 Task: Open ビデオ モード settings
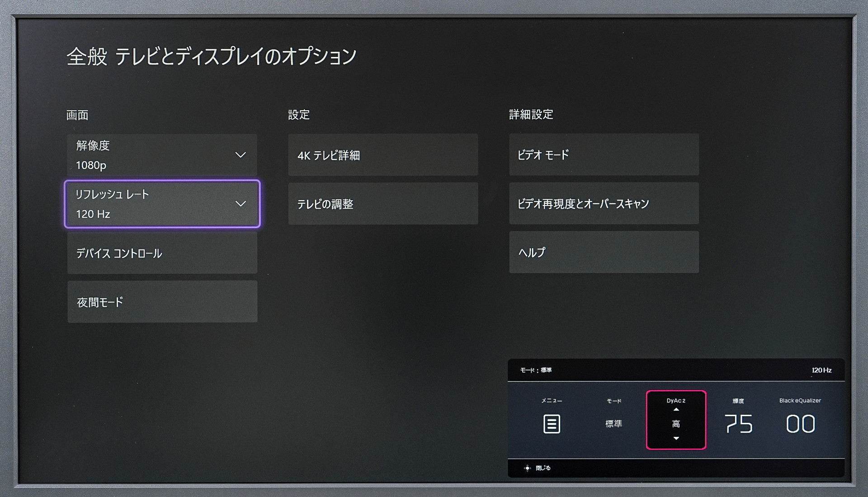pos(604,155)
